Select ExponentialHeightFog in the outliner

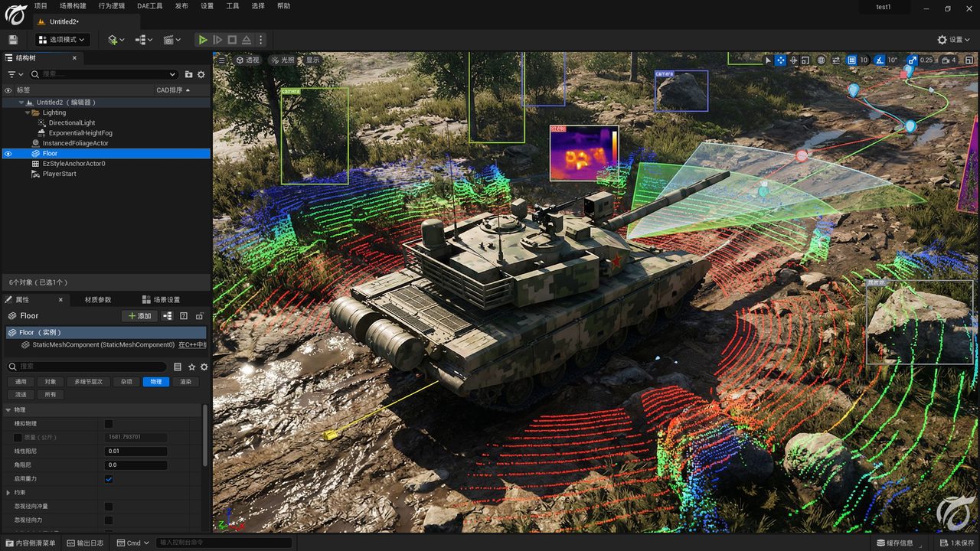point(80,133)
